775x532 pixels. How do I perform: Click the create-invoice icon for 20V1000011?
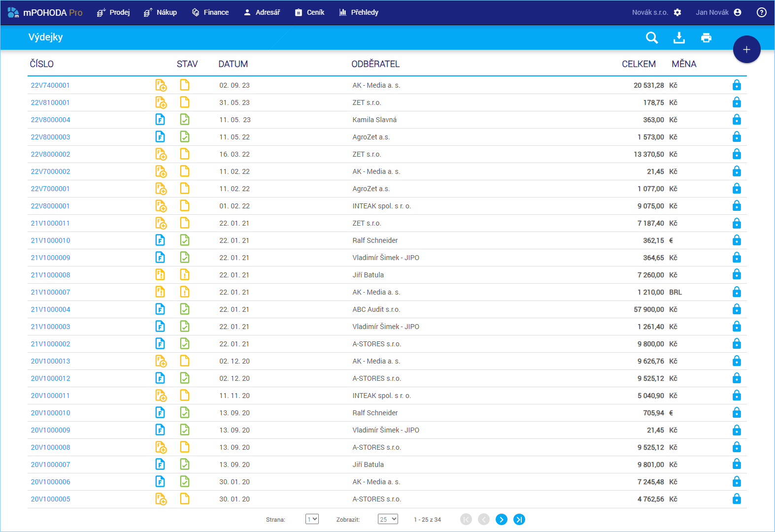click(161, 396)
